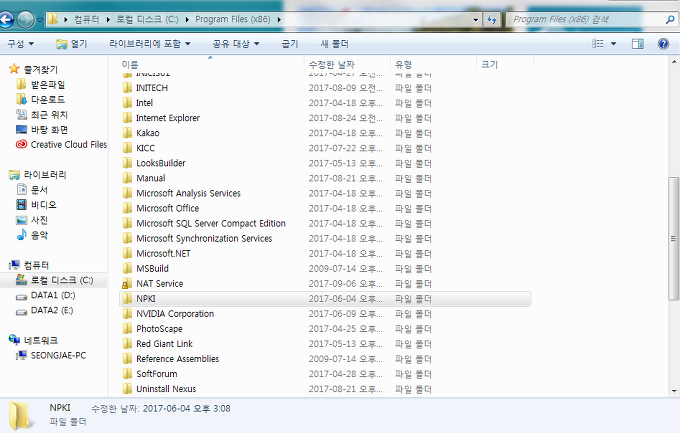Screen dimensions: 680x433
Task: Open 다운로드 folder in sidebar
Action: tap(41, 99)
